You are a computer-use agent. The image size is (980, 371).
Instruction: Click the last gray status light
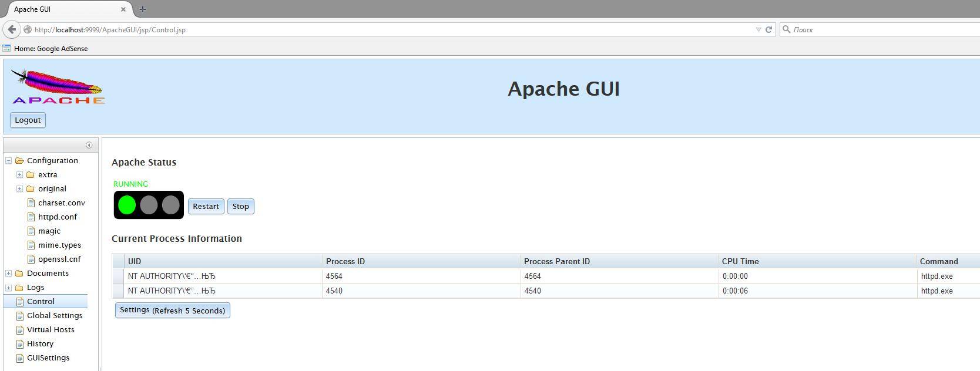tap(170, 205)
